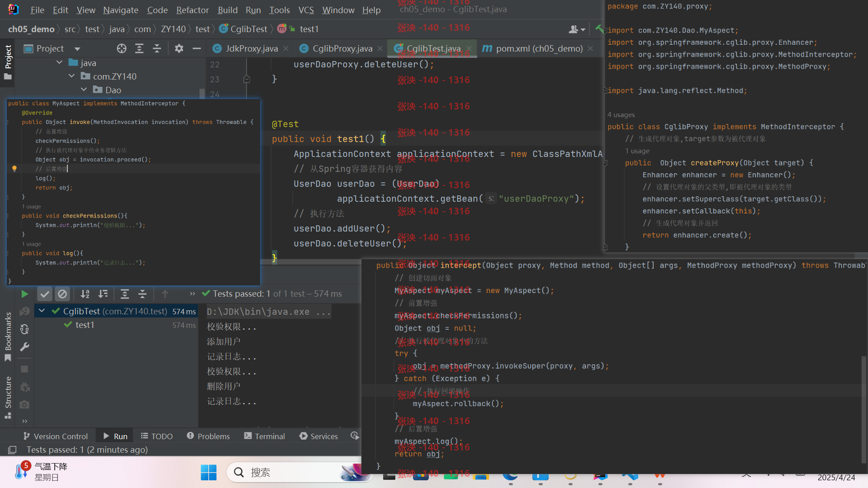Collapse the CglibTest result node
Viewport: 868px width, 488px height.
click(x=42, y=311)
